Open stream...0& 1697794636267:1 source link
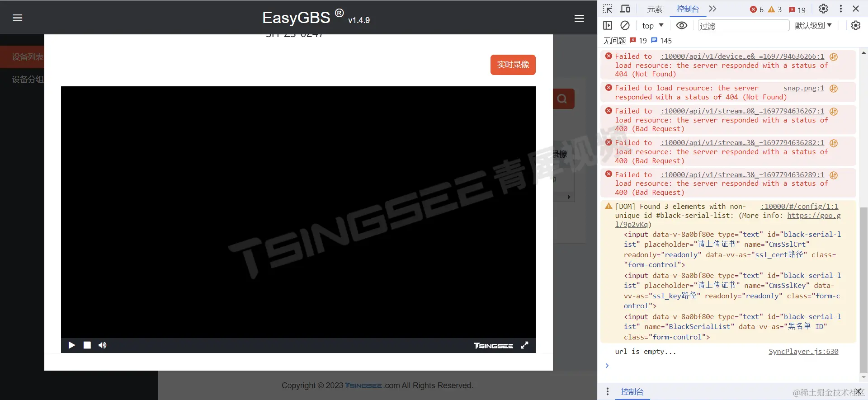This screenshot has height=400, width=868. coord(742,111)
